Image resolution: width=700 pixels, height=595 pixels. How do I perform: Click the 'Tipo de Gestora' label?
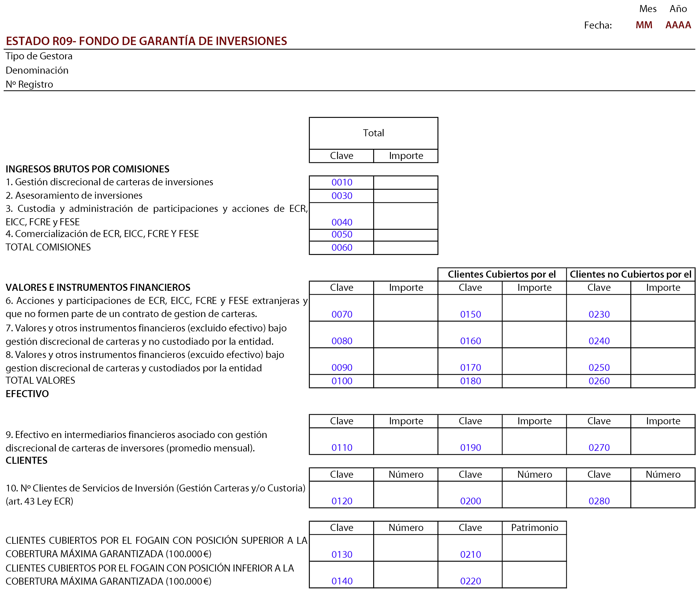(39, 56)
